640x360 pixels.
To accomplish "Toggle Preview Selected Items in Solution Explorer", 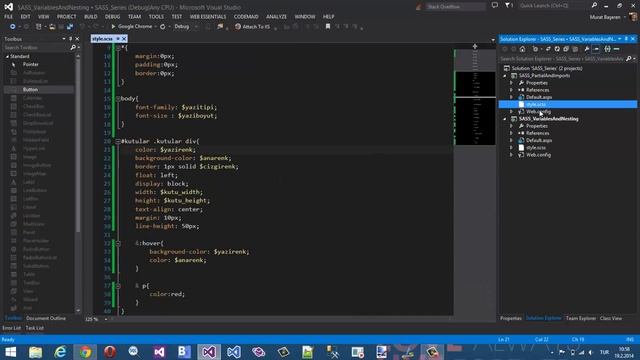I will [x=596, y=49].
